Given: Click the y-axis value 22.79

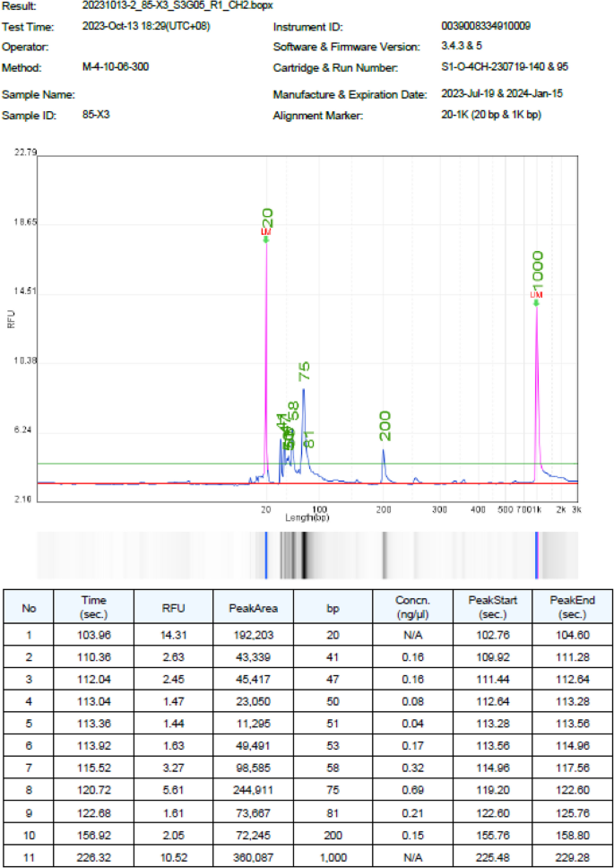Looking at the screenshot, I should pos(25,152).
